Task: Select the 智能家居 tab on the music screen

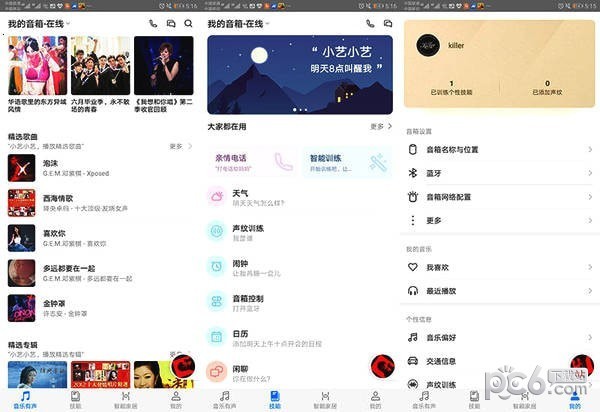Action: click(x=126, y=400)
